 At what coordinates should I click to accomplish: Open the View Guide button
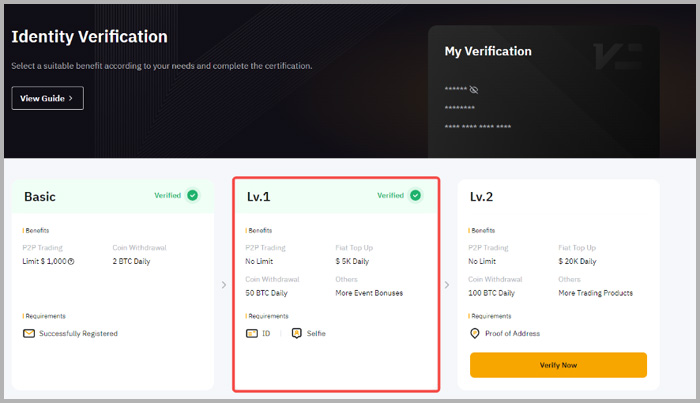point(47,98)
